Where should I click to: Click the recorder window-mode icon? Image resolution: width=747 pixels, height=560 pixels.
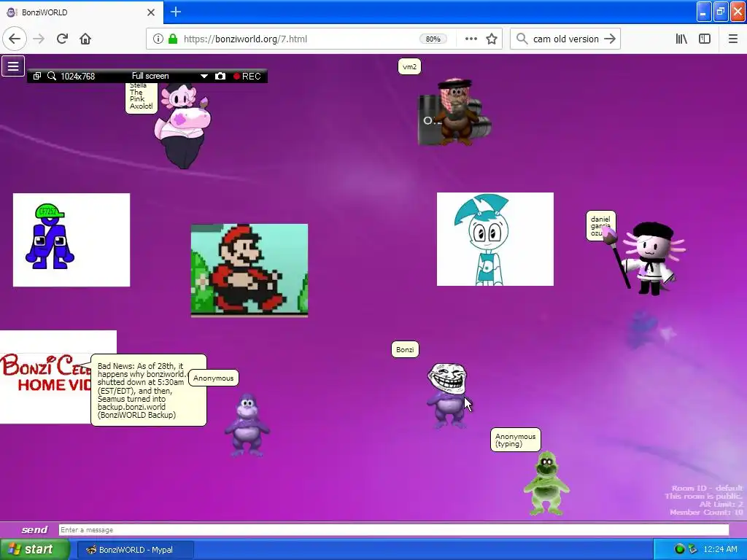tap(37, 76)
